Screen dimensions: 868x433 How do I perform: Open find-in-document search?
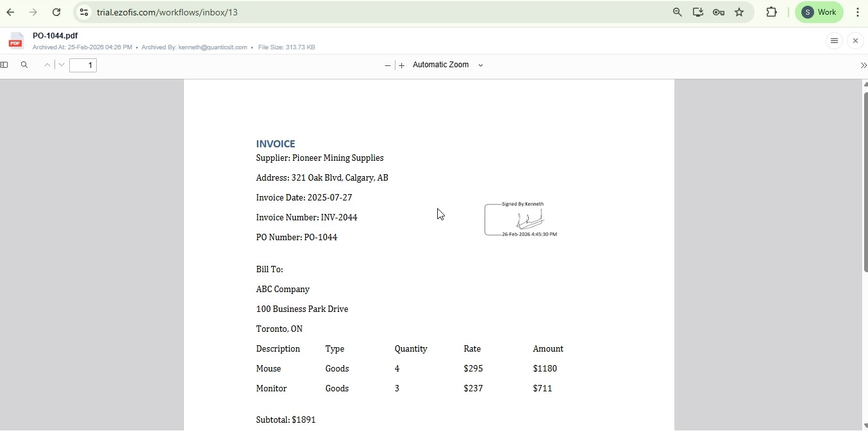[24, 65]
